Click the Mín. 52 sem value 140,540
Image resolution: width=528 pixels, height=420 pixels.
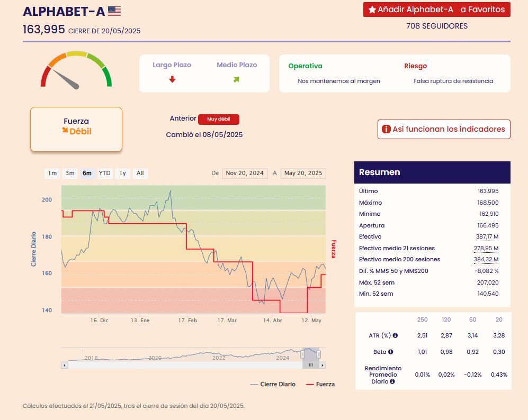pyautogui.click(x=488, y=294)
